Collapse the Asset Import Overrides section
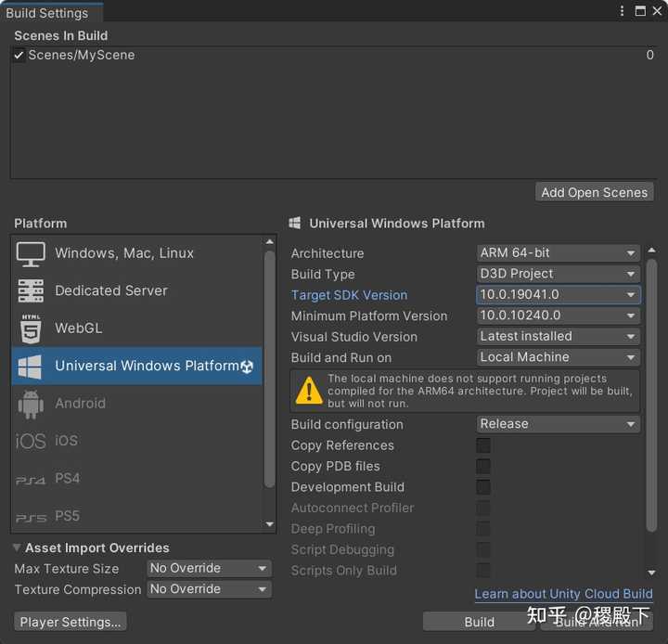 pos(17,547)
